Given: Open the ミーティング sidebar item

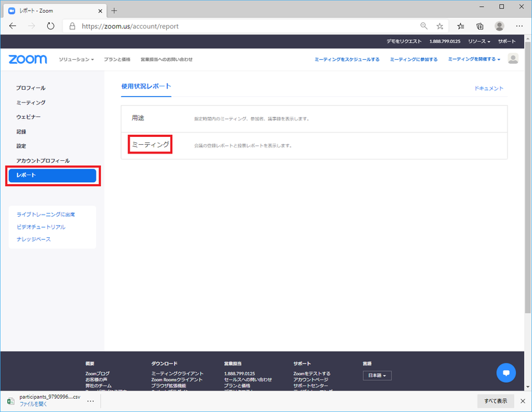Looking at the screenshot, I should pyautogui.click(x=31, y=102).
